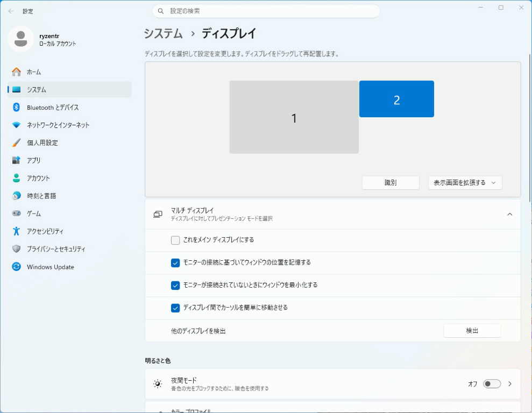
Task: Go to 個人用設定 in sidebar
Action: click(x=69, y=143)
